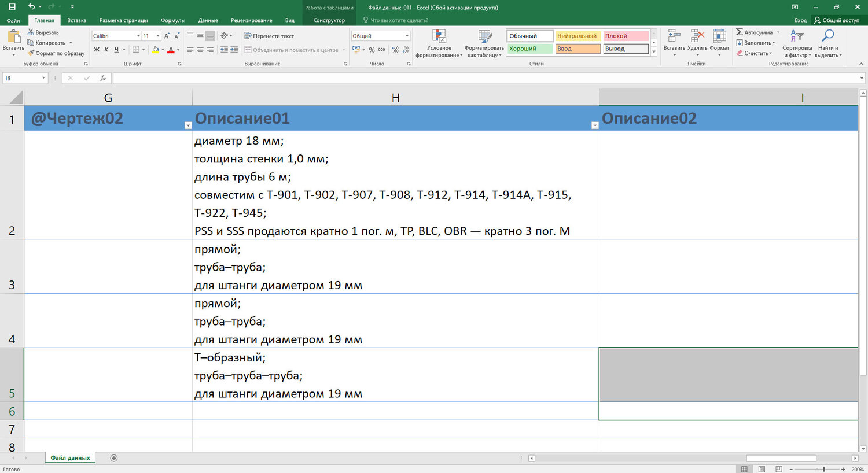Image resolution: width=868 pixels, height=473 pixels.
Task: Center text horizontally
Action: point(200,50)
